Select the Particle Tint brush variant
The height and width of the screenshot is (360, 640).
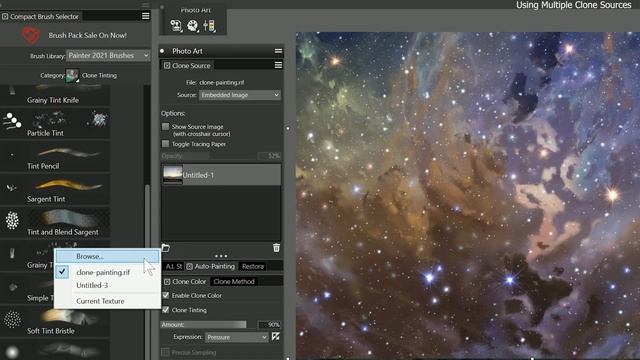click(x=55, y=123)
